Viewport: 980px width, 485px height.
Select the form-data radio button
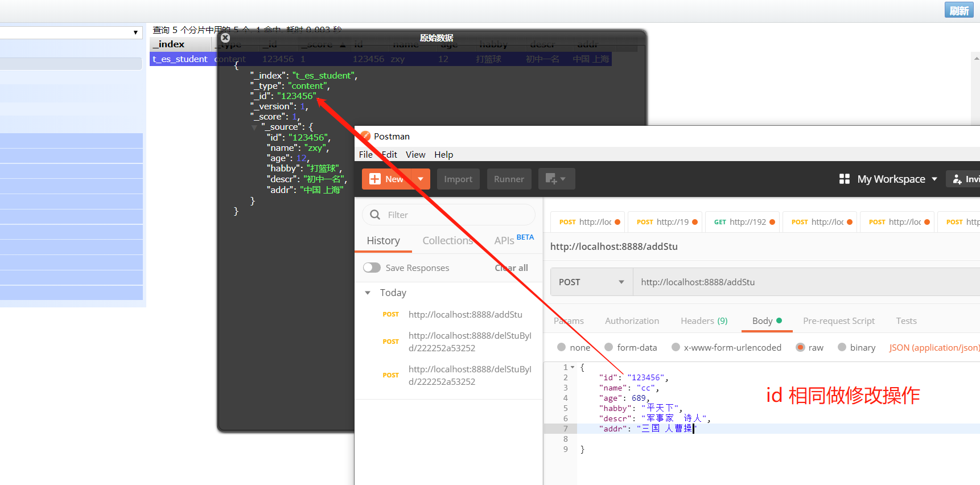pos(609,347)
